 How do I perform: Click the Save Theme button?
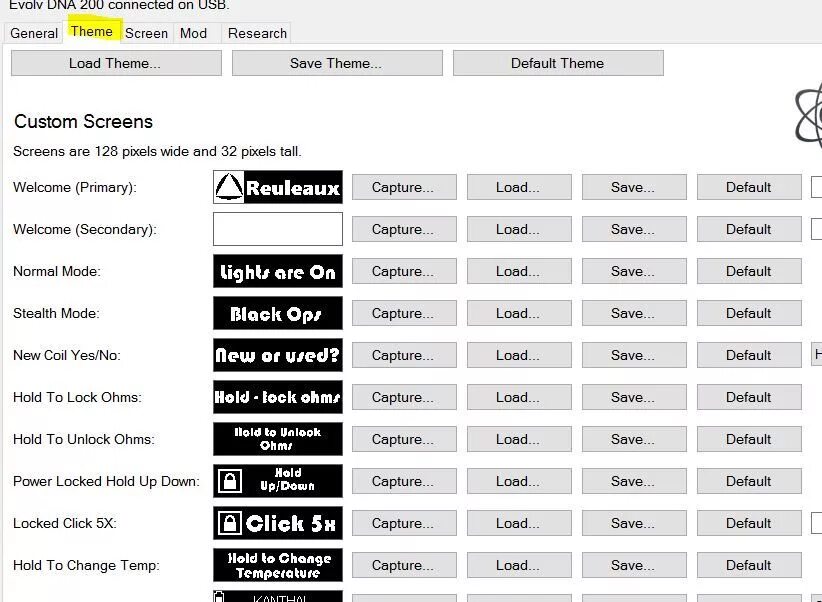coord(337,63)
